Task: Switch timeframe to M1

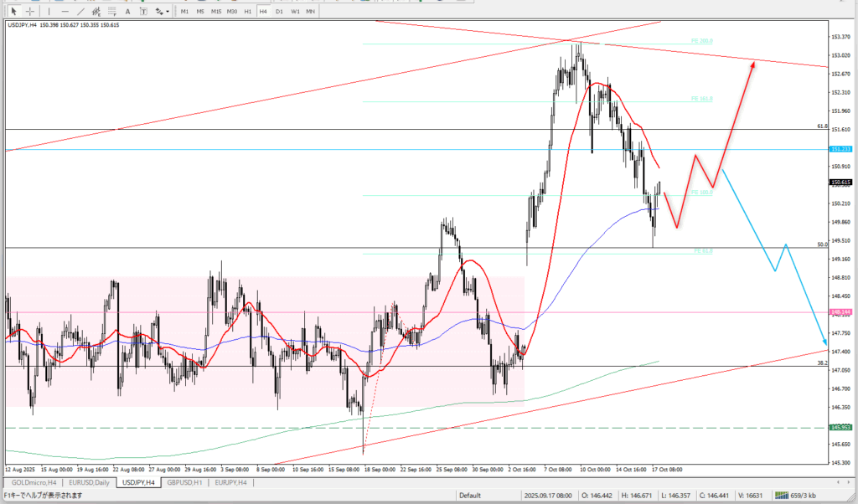Action: (x=185, y=11)
